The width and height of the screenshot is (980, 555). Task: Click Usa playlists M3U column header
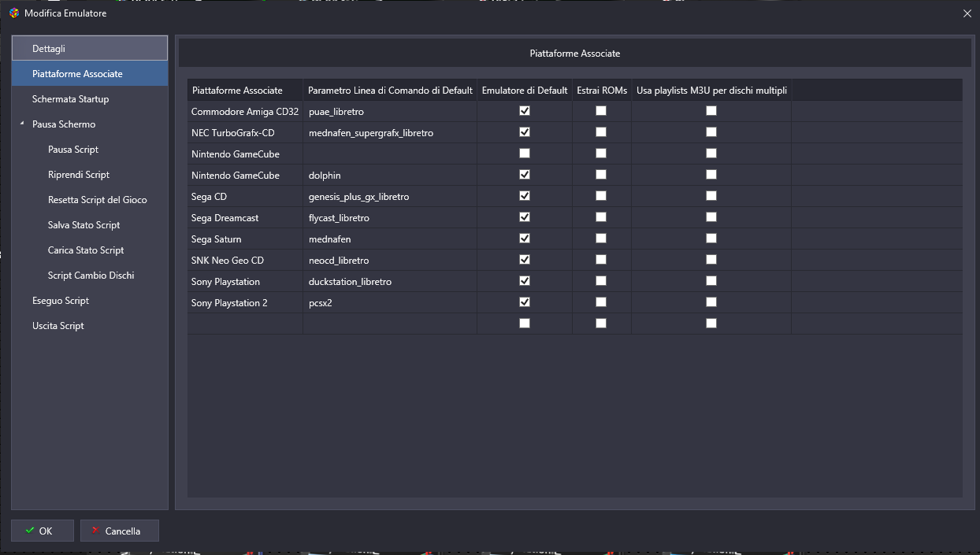[x=711, y=90]
